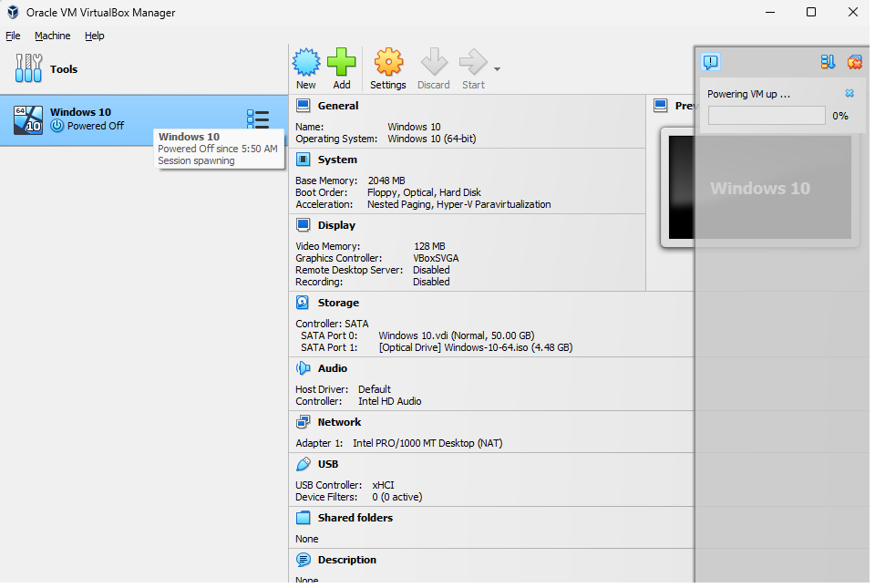Image resolution: width=875 pixels, height=588 pixels.
Task: Click the Network section icon
Action: tap(303, 422)
